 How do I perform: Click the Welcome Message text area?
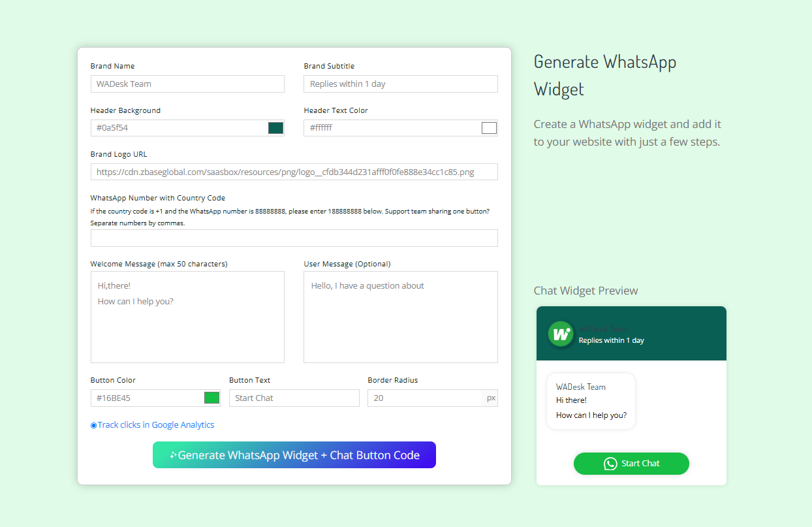pos(187,317)
